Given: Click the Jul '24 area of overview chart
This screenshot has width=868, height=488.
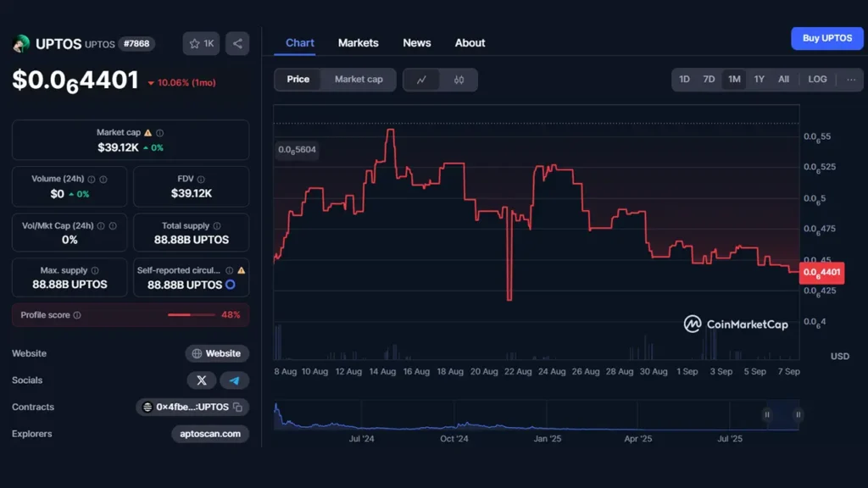Looking at the screenshot, I should (x=361, y=439).
